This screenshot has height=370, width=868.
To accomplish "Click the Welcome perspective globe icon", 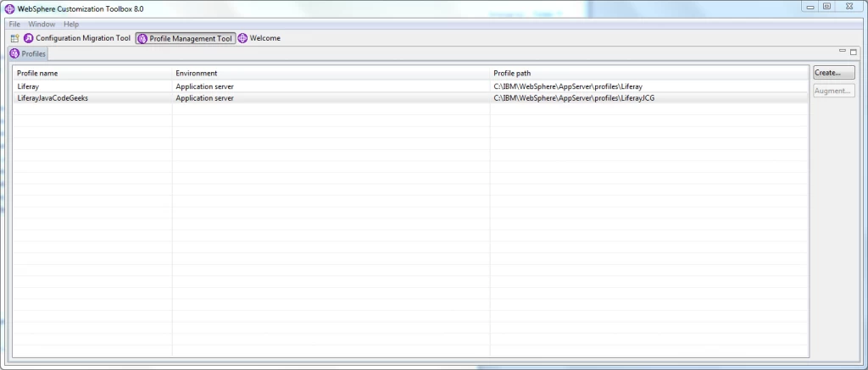I will 242,38.
